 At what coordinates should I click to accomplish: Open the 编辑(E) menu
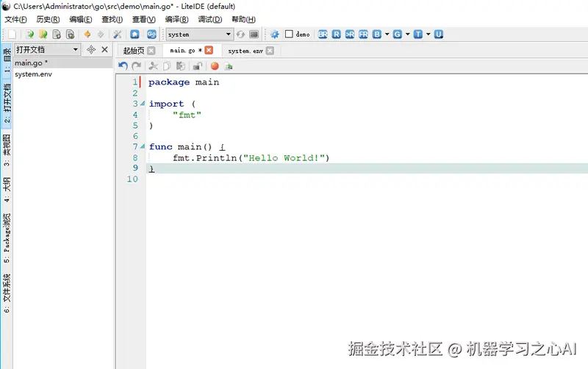[x=81, y=20]
